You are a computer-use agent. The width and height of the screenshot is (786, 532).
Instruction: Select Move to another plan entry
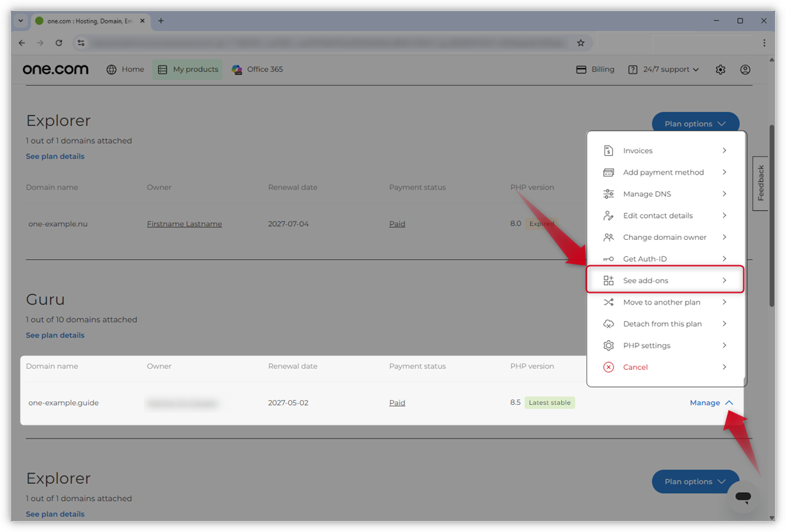[665, 302]
